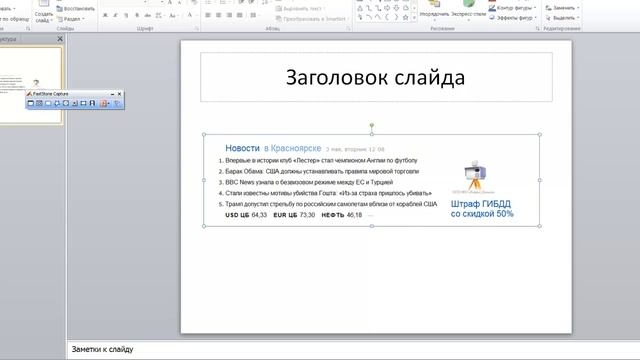Capture active window in FastStone Capture
640x360 pixels.
pyautogui.click(x=31, y=103)
